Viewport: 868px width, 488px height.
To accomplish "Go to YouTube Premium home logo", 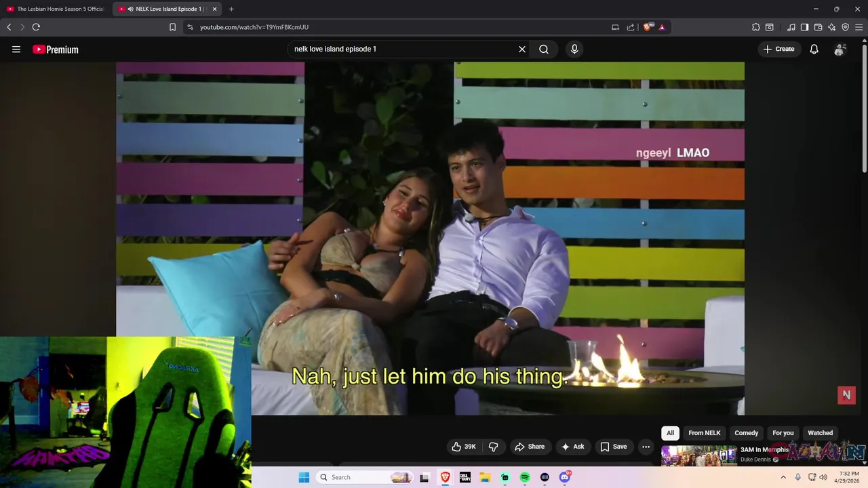I will point(56,49).
